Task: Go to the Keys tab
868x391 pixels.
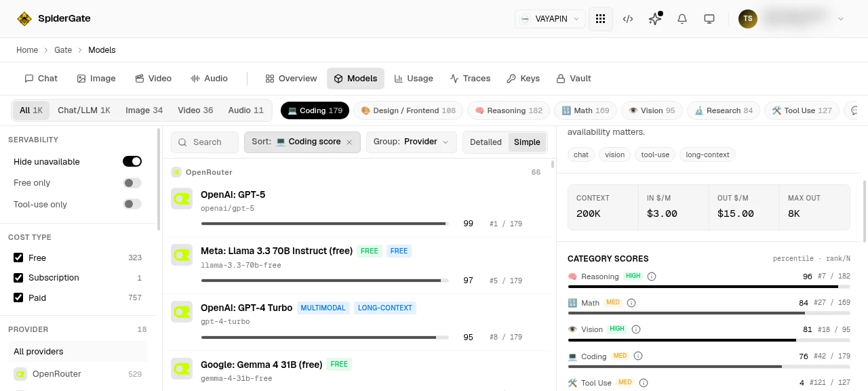Action: tap(524, 79)
